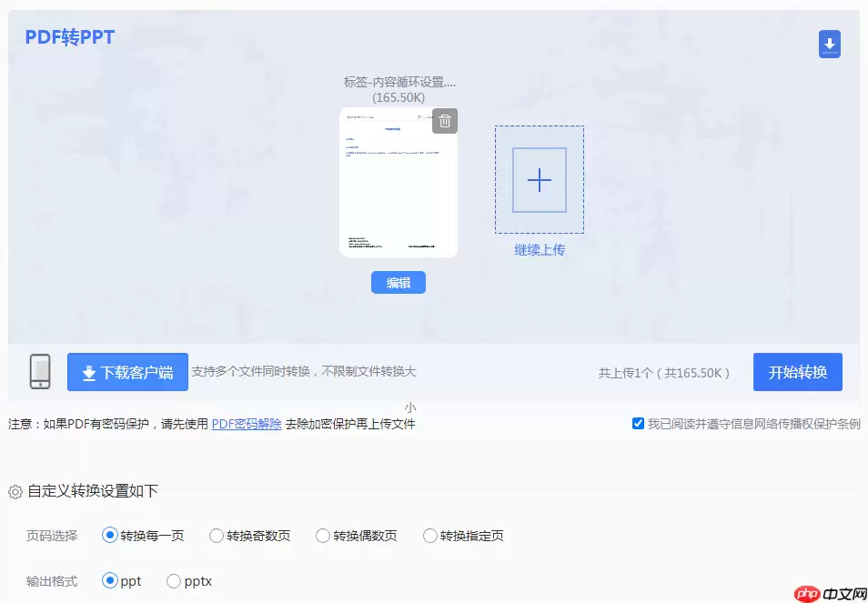Click the 继续上传 upload area
Screen dimensions: 868x603
539,249
